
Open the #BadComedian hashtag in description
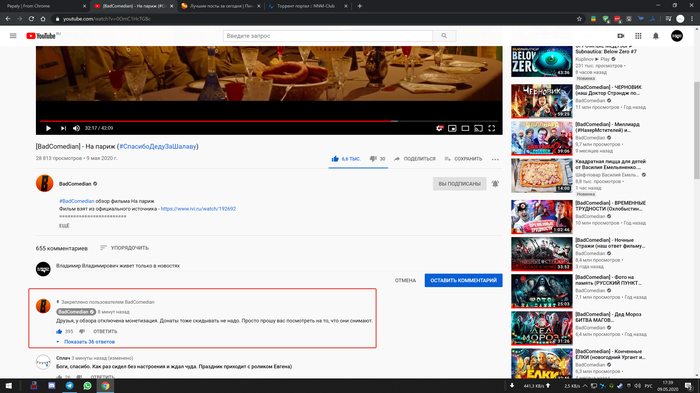pos(77,201)
